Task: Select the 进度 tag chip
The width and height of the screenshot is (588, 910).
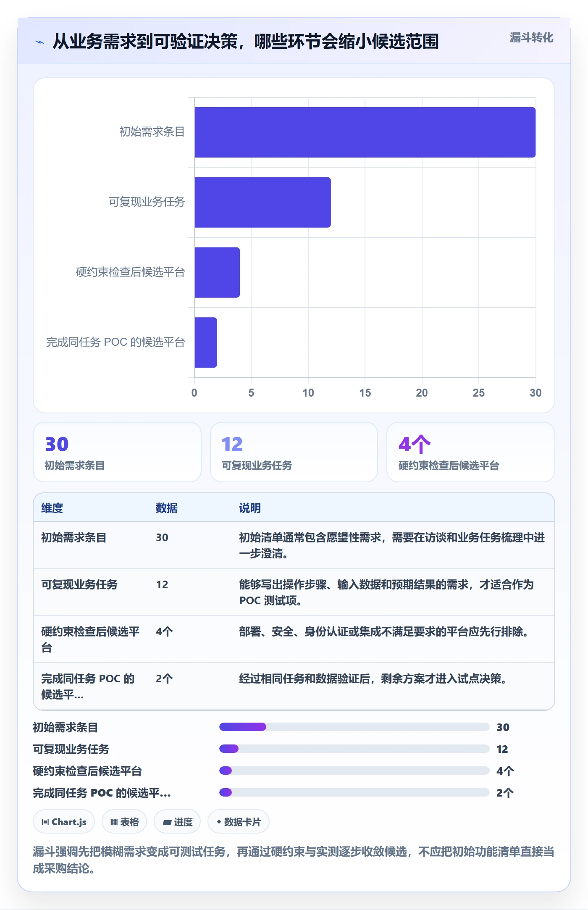Action: [177, 821]
